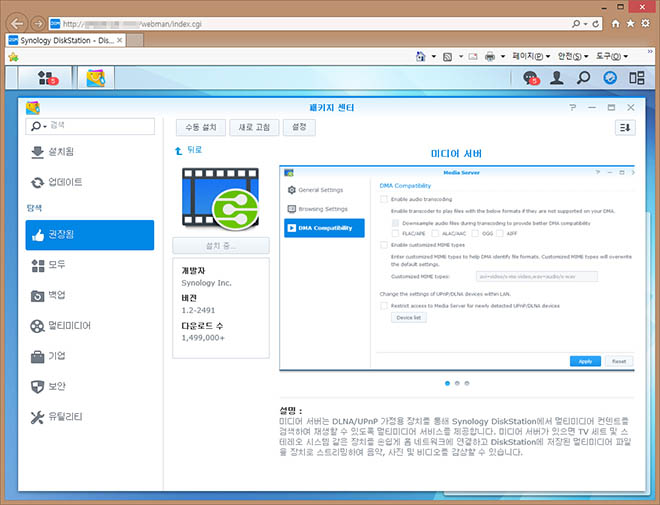
Task: Click the read mail icon
Action: tap(473, 56)
